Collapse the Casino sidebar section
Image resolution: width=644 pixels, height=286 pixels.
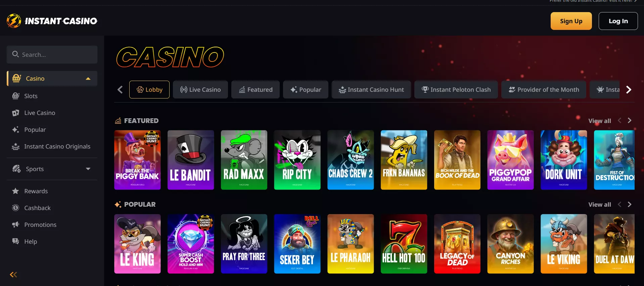click(88, 79)
